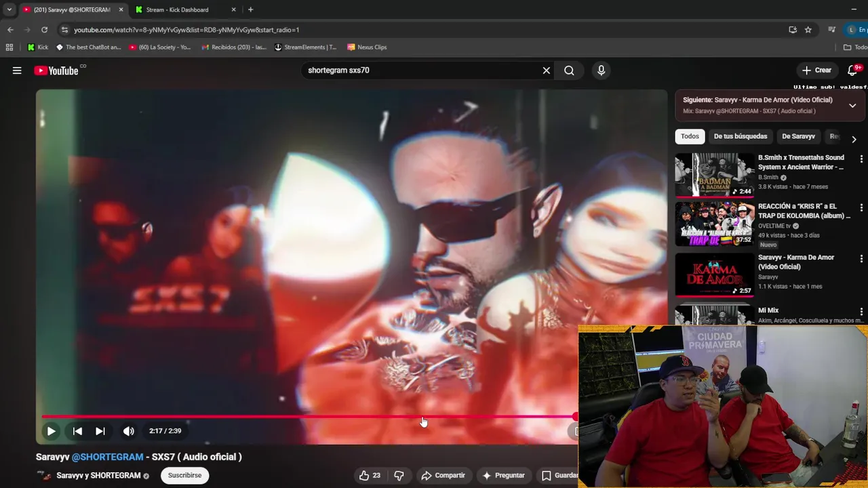Open Karma De Amor video thumbnail
This screenshot has width=868, height=488.
[x=715, y=274]
